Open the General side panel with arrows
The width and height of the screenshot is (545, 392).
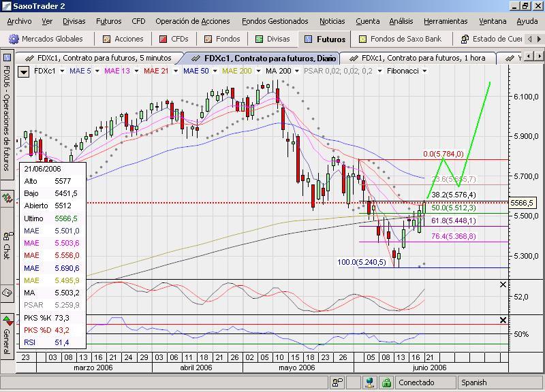coord(7,335)
